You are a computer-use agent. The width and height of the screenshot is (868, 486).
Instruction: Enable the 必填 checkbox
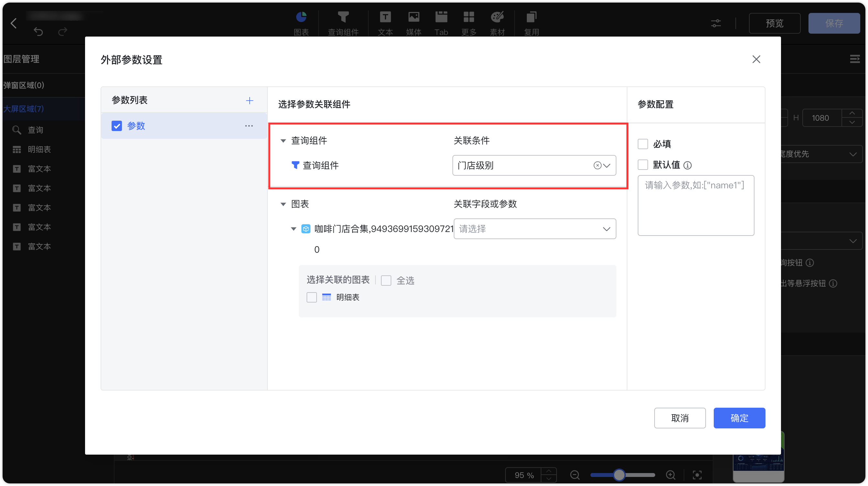(643, 144)
